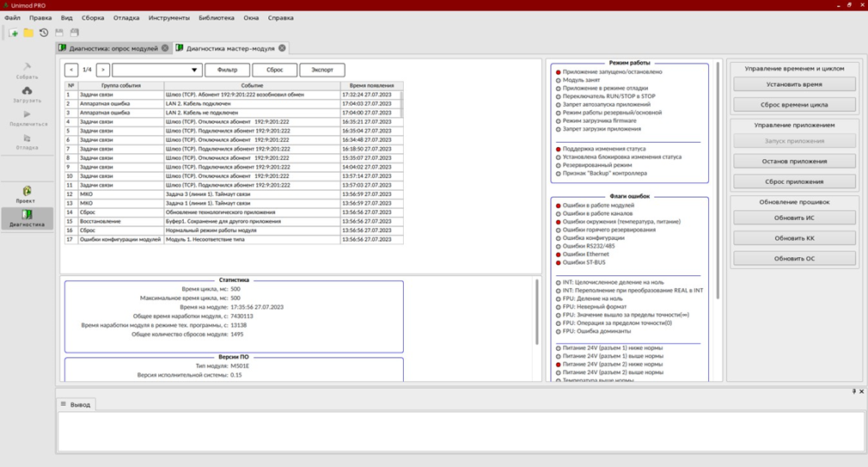
Task: Click the save all toolbar icon
Action: pyautogui.click(x=75, y=34)
